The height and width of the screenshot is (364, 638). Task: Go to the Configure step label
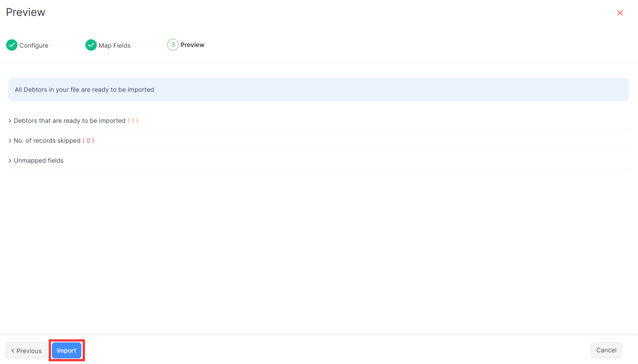coord(34,46)
